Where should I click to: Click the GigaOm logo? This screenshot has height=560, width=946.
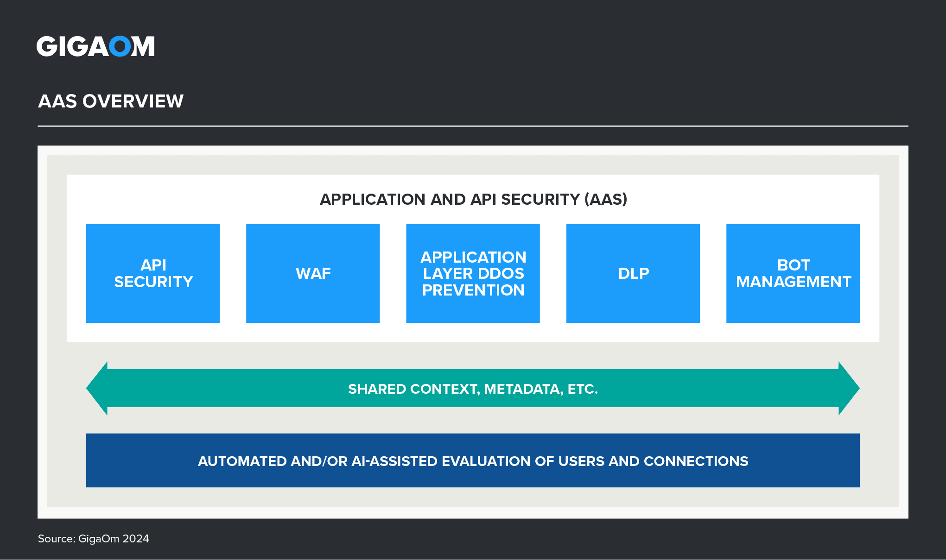[x=95, y=46]
